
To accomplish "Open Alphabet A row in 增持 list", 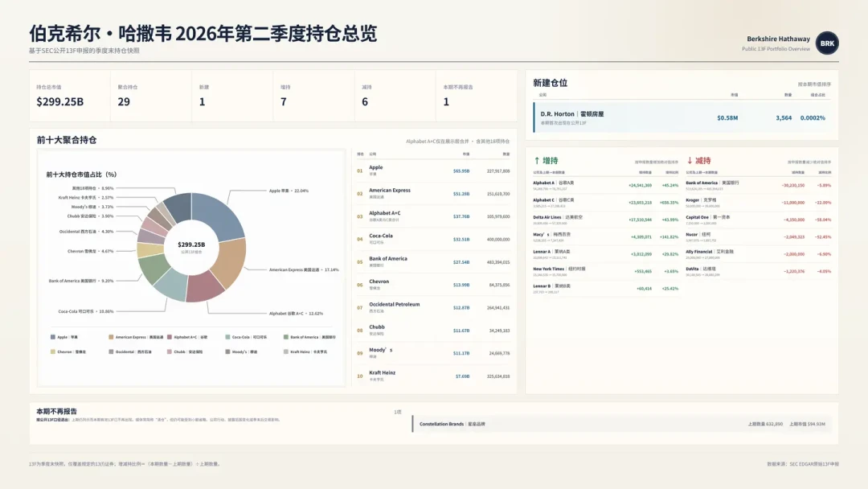I will [x=606, y=185].
